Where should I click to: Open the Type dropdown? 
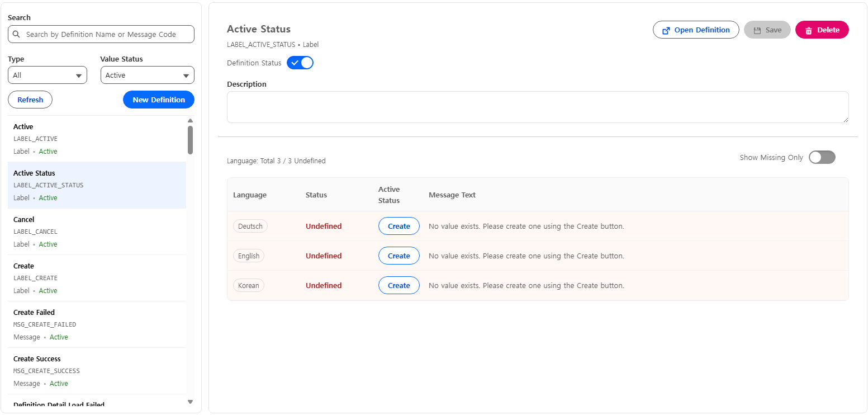[48, 75]
